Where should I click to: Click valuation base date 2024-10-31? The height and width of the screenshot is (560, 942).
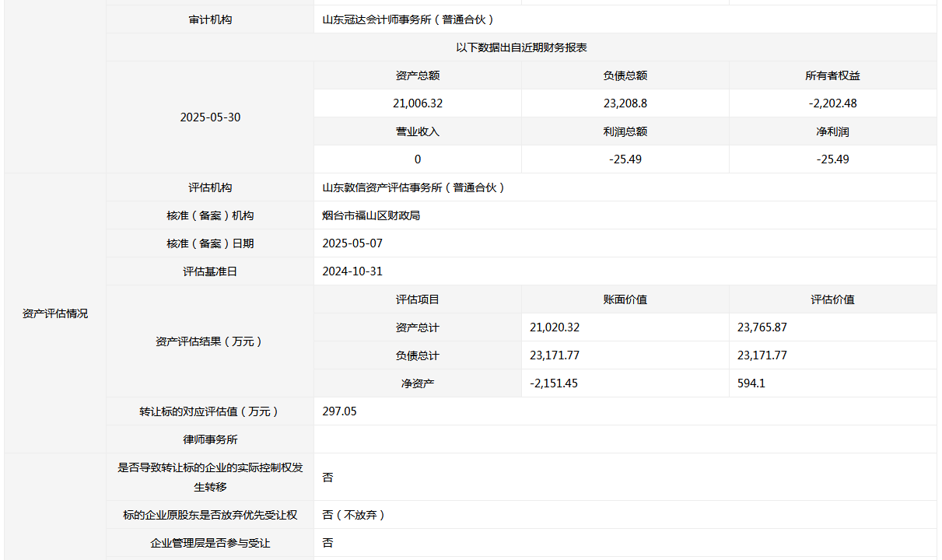352,271
